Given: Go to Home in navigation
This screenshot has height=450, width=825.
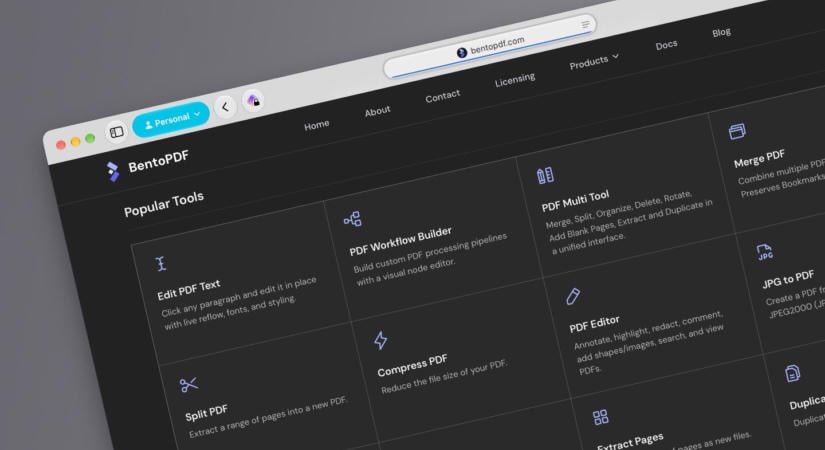Looking at the screenshot, I should click(x=317, y=126).
